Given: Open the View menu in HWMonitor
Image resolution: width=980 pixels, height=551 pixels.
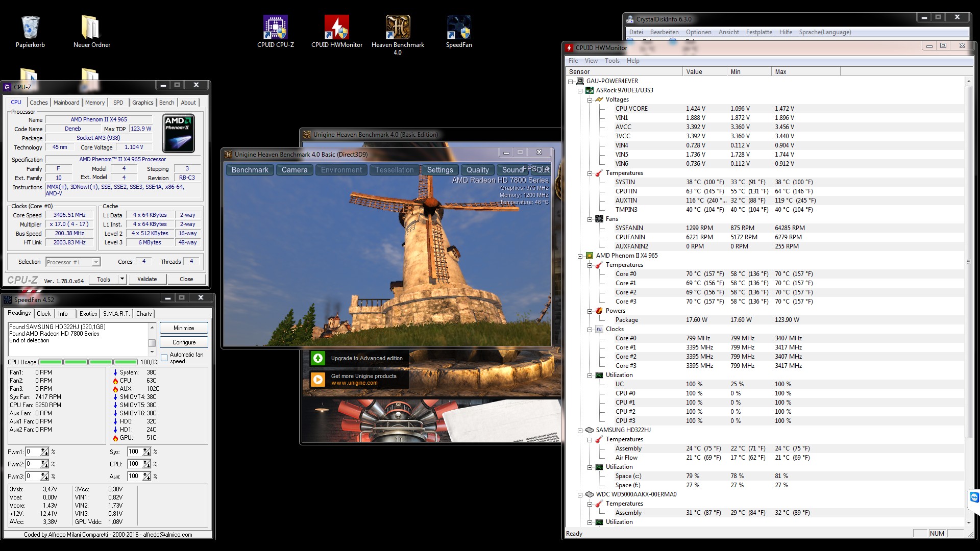Looking at the screenshot, I should [591, 61].
